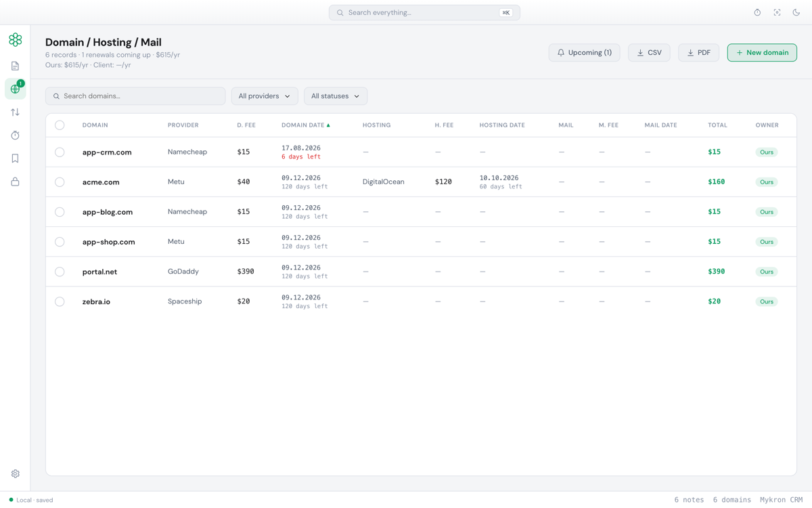Open acme.com domain entry
Image resolution: width=812 pixels, height=508 pixels.
[x=101, y=182]
